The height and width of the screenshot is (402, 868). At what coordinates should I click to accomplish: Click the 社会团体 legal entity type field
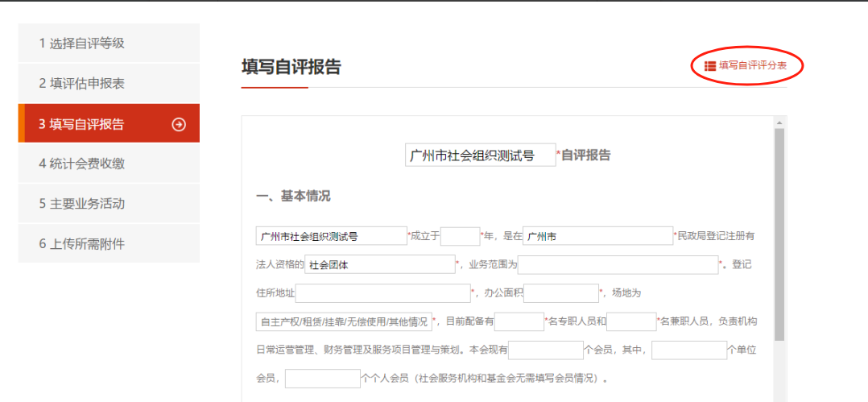pos(380,265)
